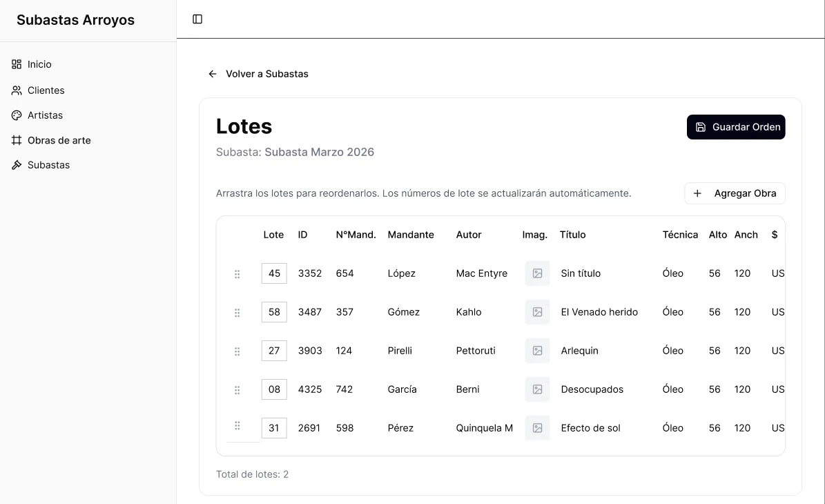Grab the drag handle of the García row
The width and height of the screenshot is (825, 504).
point(237,390)
